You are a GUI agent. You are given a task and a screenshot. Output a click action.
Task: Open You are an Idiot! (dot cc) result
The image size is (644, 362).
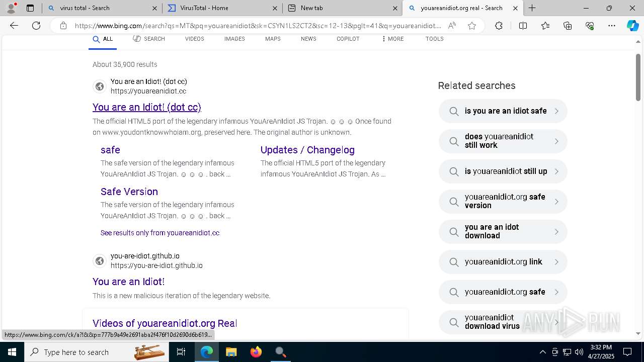(x=147, y=107)
